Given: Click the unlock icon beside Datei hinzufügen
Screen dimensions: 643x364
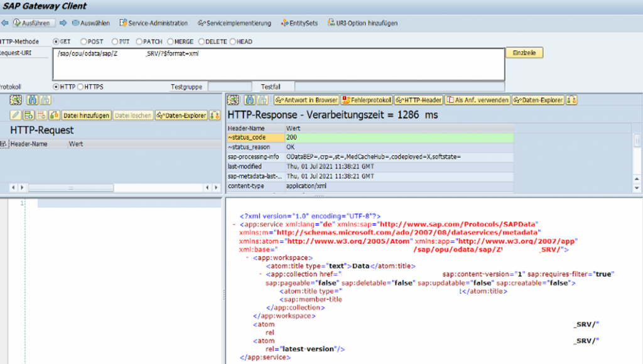Looking at the screenshot, I should tap(55, 116).
